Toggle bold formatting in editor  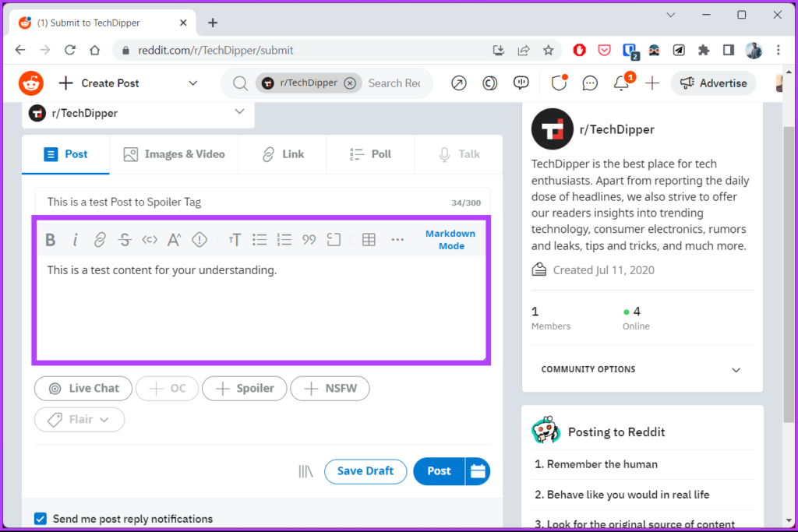coord(50,240)
